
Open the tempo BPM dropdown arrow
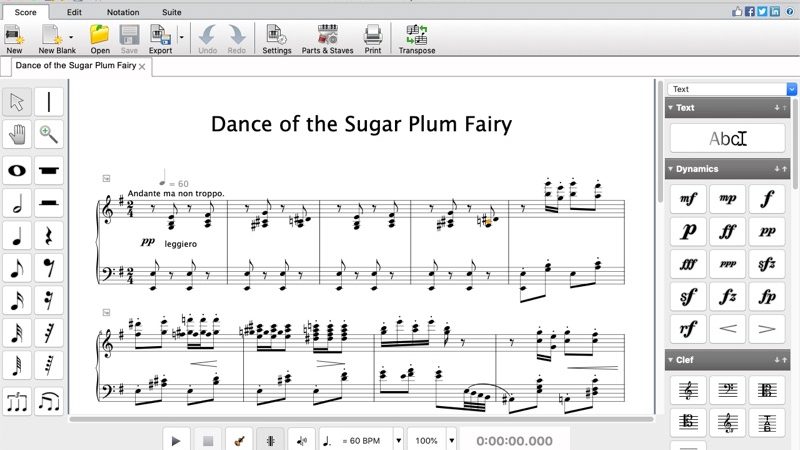coord(398,440)
